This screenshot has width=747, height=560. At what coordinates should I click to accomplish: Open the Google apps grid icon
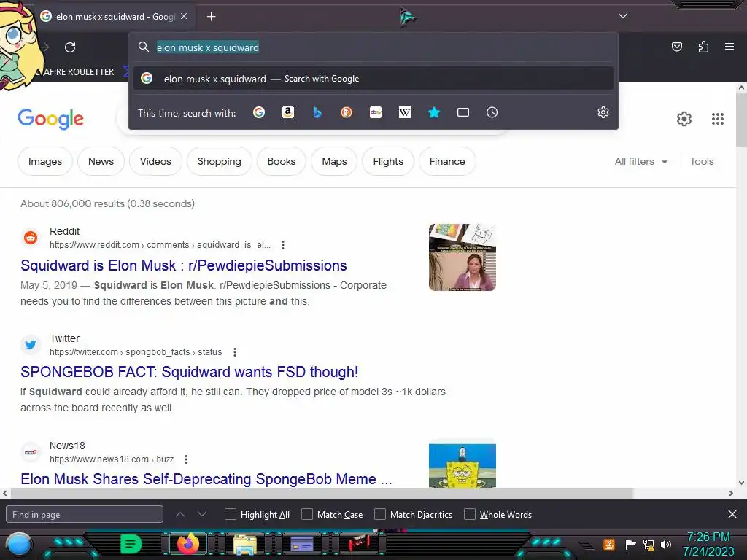point(718,119)
